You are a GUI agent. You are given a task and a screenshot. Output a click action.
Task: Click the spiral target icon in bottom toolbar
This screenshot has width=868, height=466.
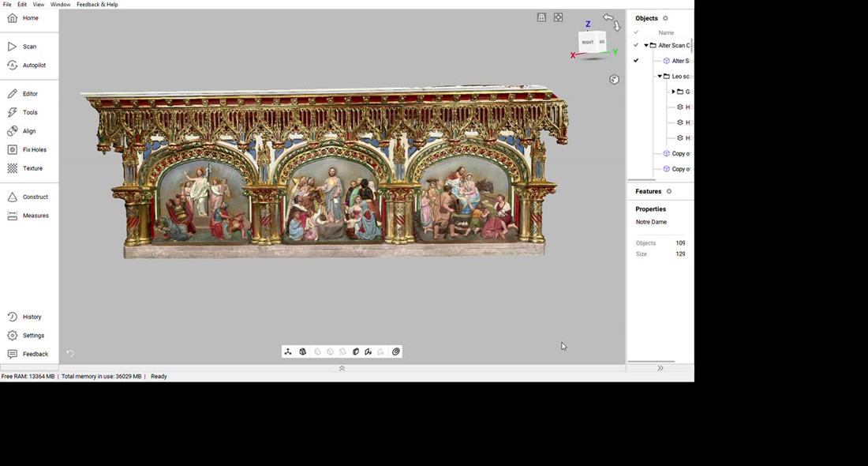click(396, 351)
